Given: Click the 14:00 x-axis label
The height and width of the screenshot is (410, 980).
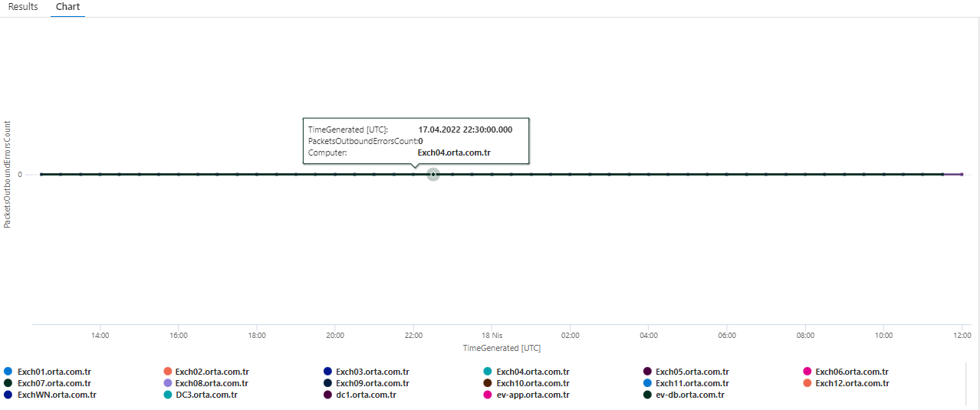Looking at the screenshot, I should pyautogui.click(x=100, y=336).
